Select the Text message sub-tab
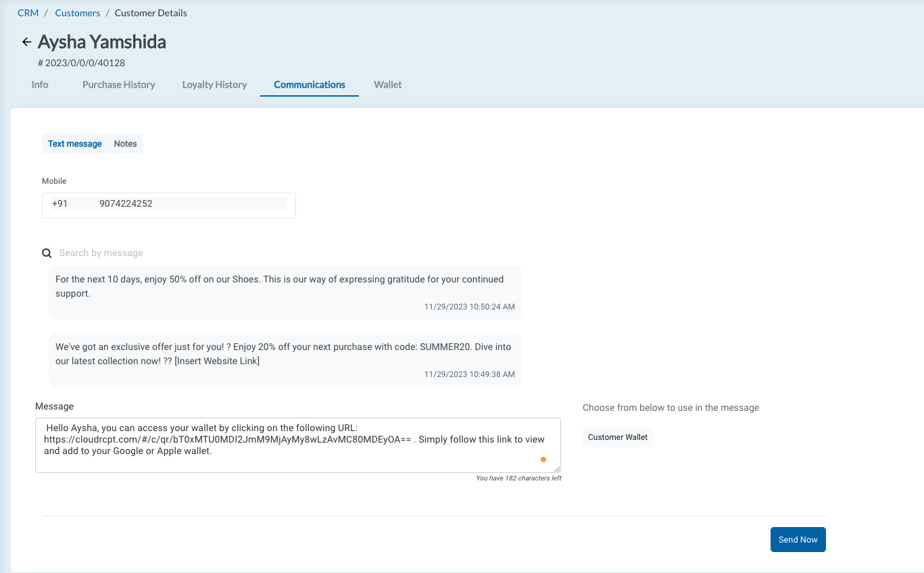 click(75, 144)
